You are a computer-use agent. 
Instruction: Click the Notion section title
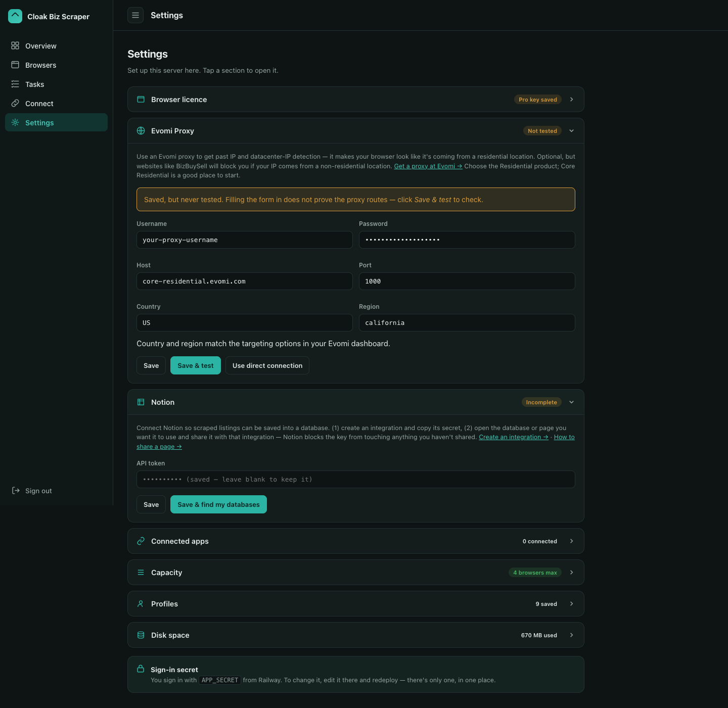163,402
